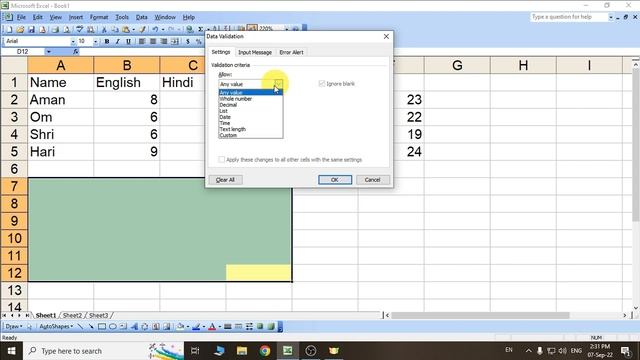Image resolution: width=640 pixels, height=360 pixels.
Task: Collapse the Allow dropdown list
Action: click(278, 84)
